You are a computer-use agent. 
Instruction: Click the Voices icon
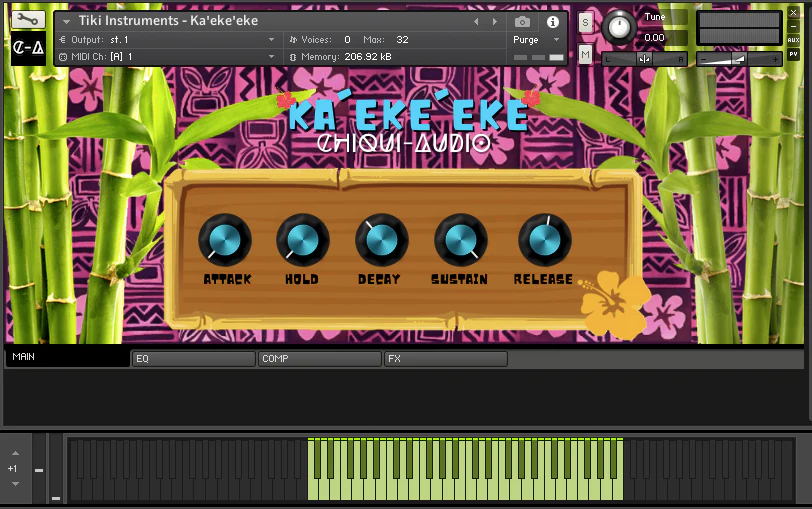293,39
